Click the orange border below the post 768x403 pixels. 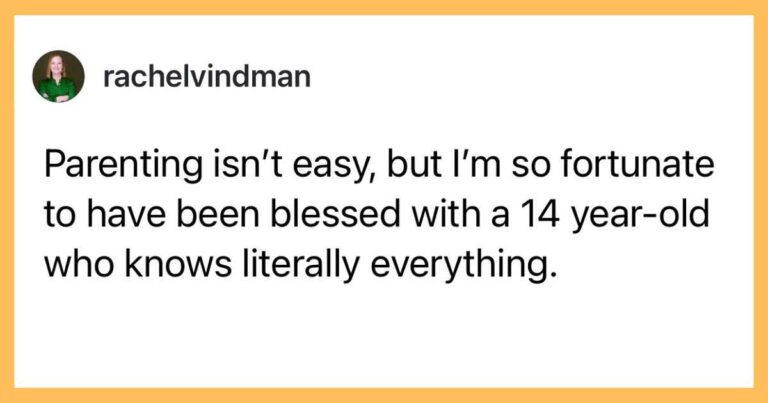[384, 395]
